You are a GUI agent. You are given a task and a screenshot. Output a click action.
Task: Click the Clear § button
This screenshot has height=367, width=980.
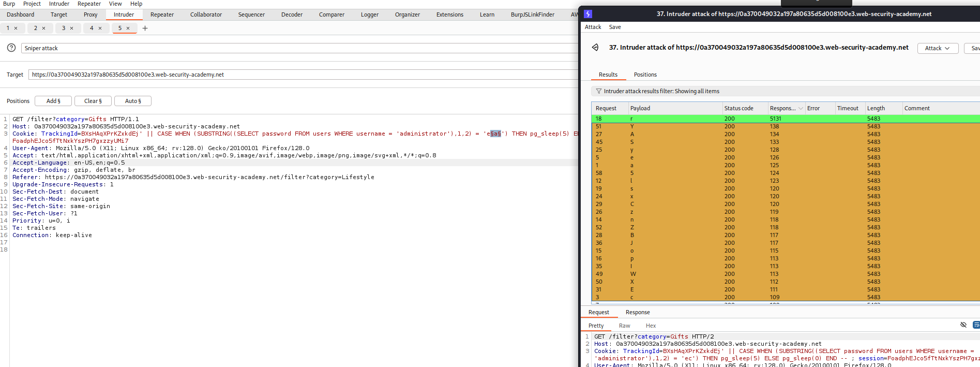pyautogui.click(x=93, y=101)
